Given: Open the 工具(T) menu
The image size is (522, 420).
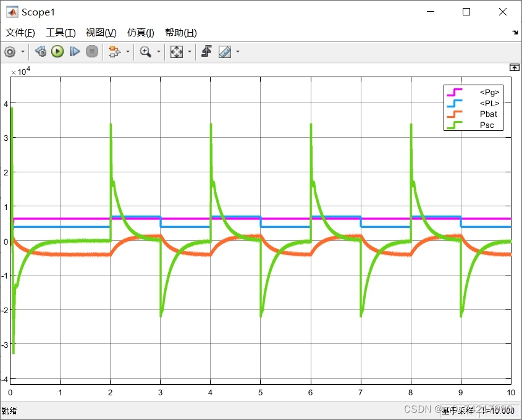Looking at the screenshot, I should [x=61, y=33].
